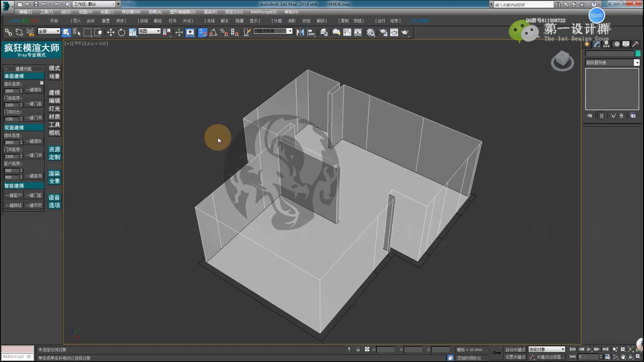The height and width of the screenshot is (362, 644).
Task: Click the 一键墙体 button under 单面建模
Action: (x=34, y=90)
